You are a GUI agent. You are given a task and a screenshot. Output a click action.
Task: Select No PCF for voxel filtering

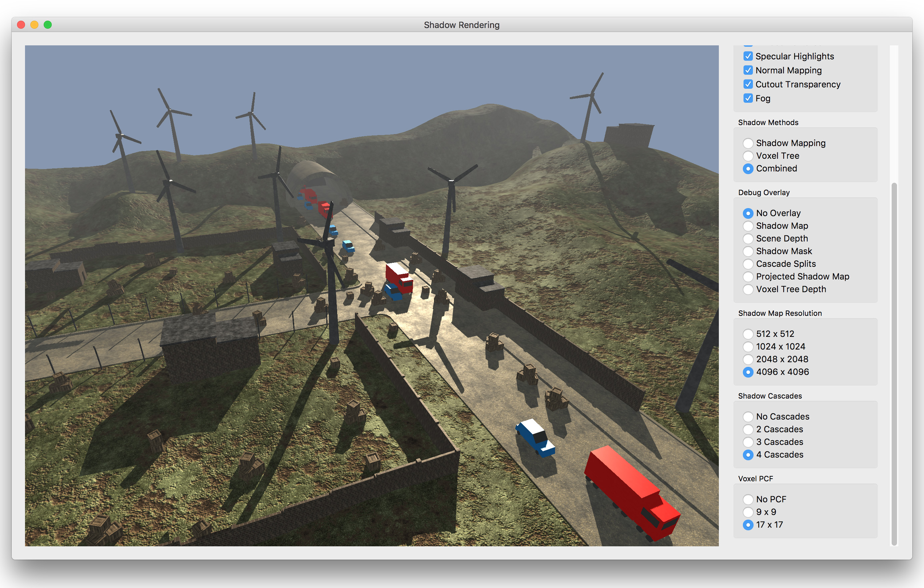[748, 499]
